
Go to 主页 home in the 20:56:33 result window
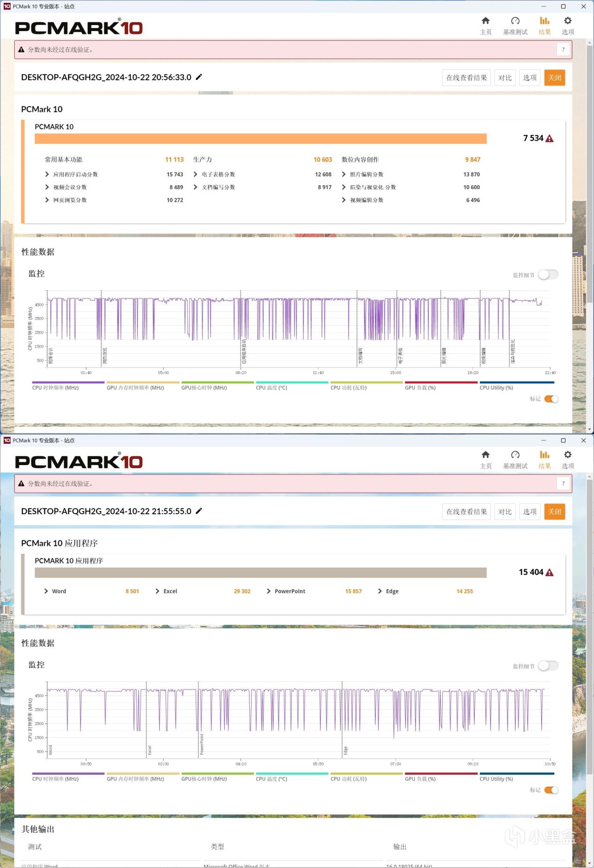click(485, 26)
